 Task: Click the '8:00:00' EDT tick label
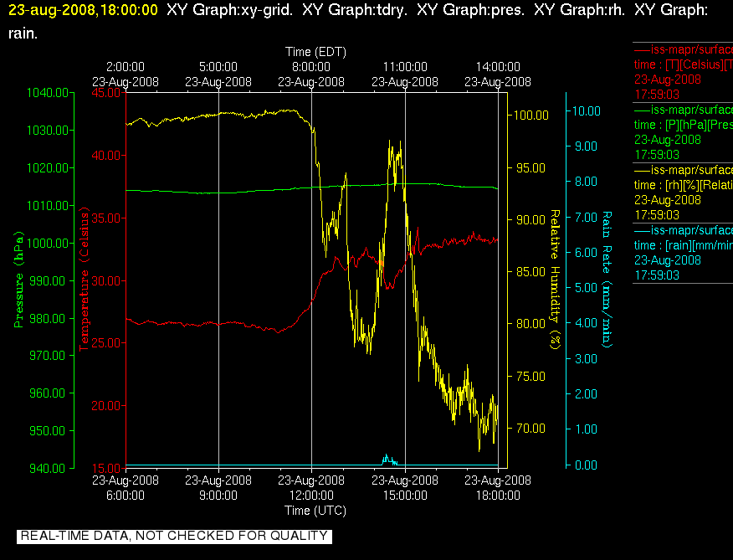(311, 67)
